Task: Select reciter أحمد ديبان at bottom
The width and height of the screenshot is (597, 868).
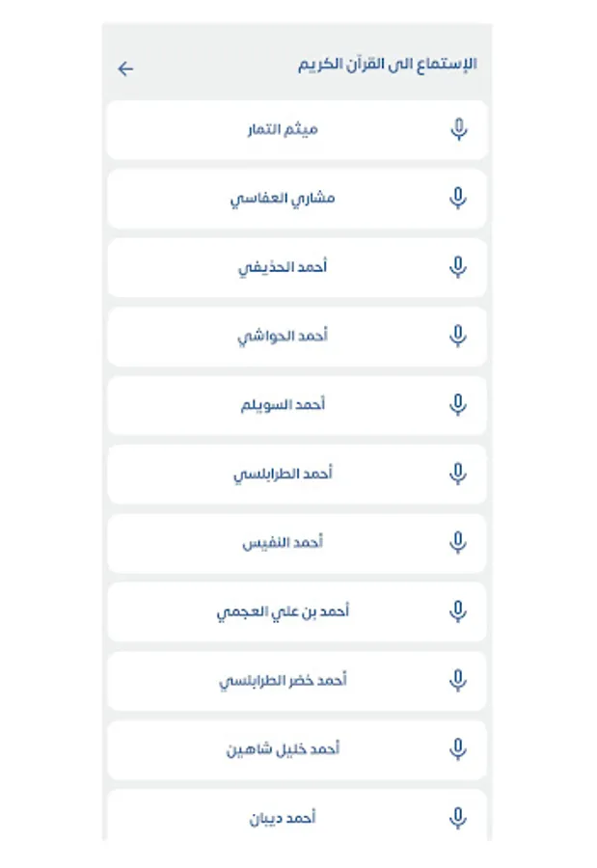Action: click(283, 818)
